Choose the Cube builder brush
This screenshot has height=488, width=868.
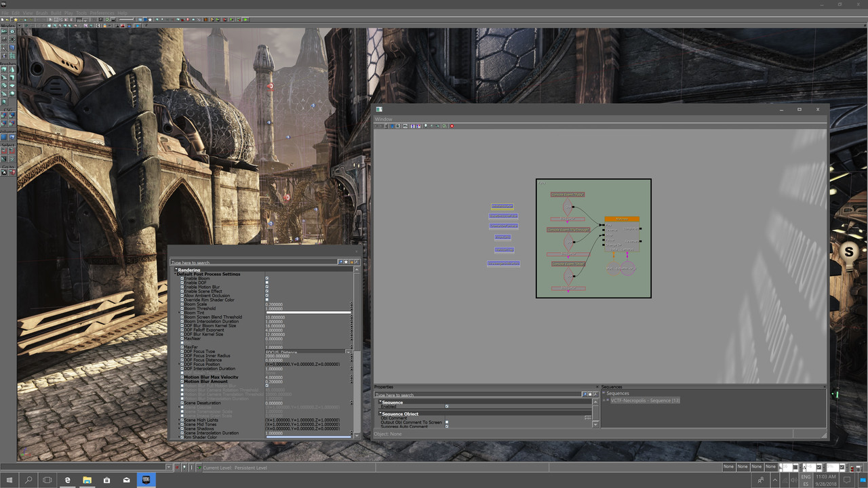pos(4,69)
